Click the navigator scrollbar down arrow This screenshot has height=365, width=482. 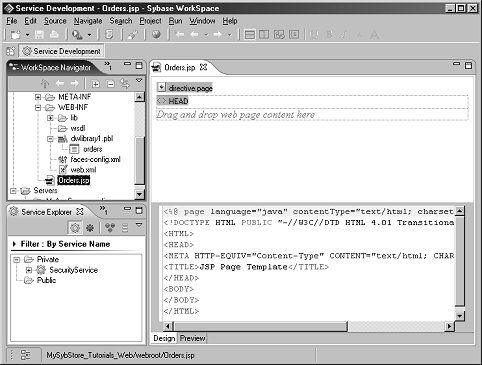(139, 194)
